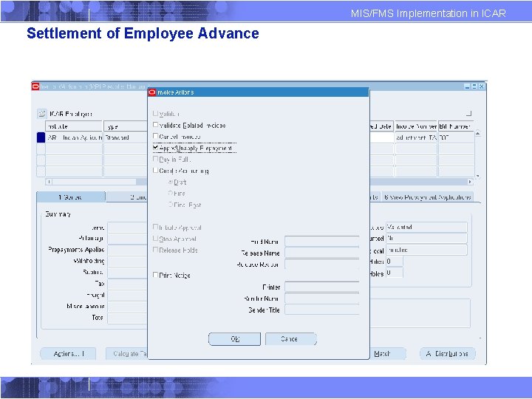The width and height of the screenshot is (532, 399).
Task: Click the Retainage summary field
Action: 128,238
